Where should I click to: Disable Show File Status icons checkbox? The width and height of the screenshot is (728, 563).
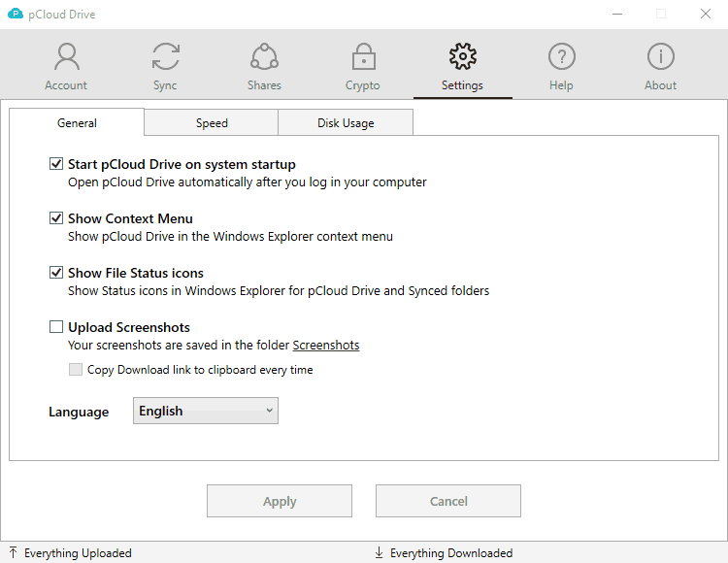[56, 272]
